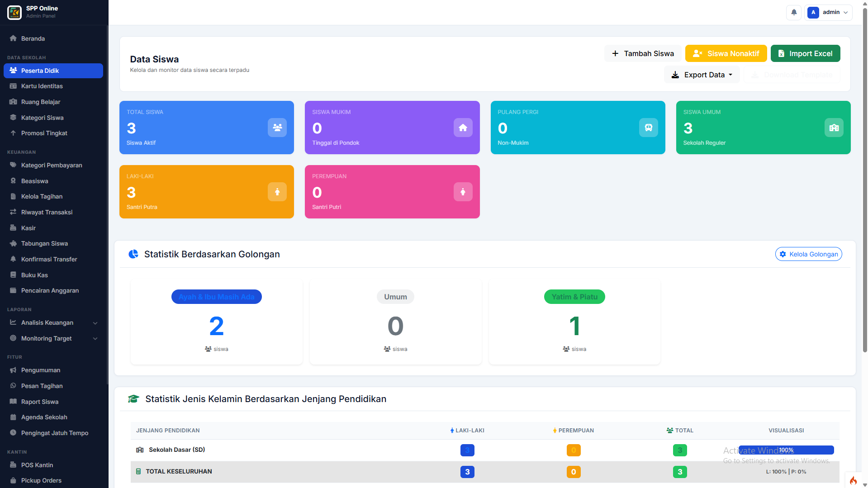
Task: Click Siswa Nonaktif button
Action: click(x=726, y=53)
